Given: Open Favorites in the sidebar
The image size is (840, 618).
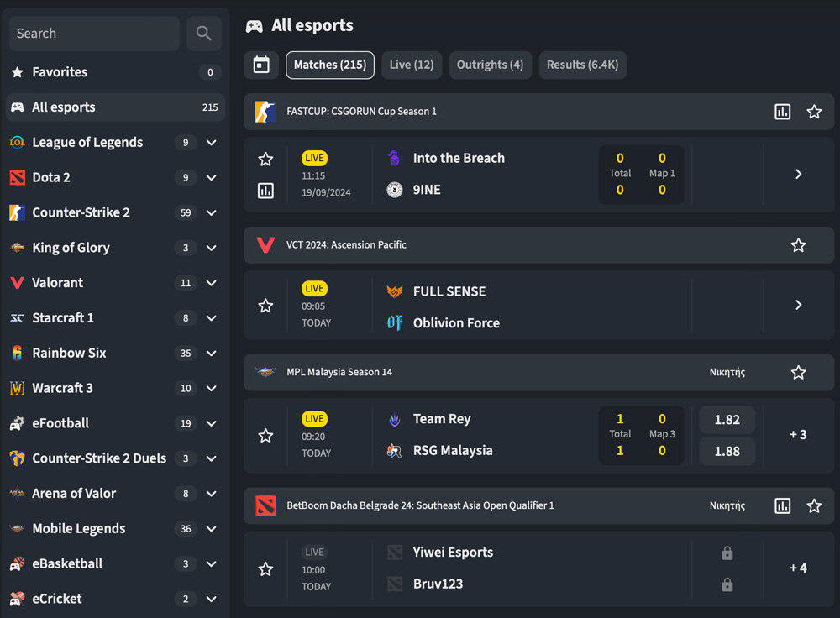Looking at the screenshot, I should pos(60,72).
